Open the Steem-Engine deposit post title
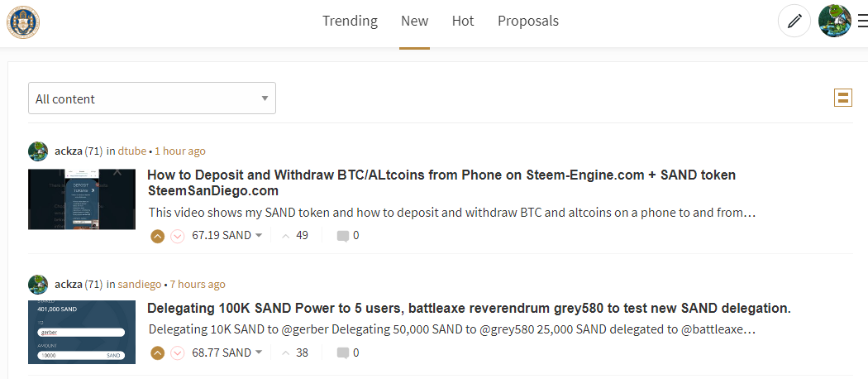The height and width of the screenshot is (379, 868). click(441, 183)
